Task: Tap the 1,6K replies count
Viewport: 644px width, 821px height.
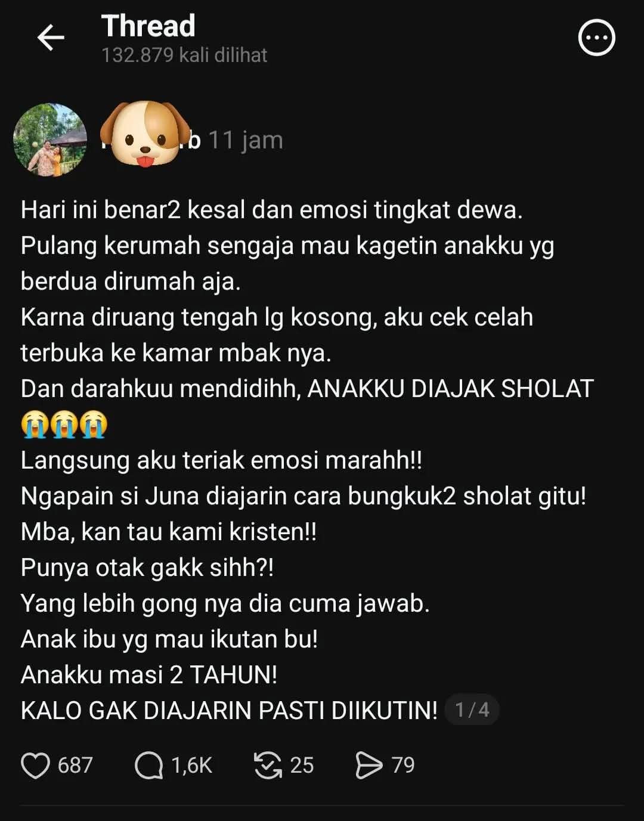Action: pyautogui.click(x=191, y=766)
